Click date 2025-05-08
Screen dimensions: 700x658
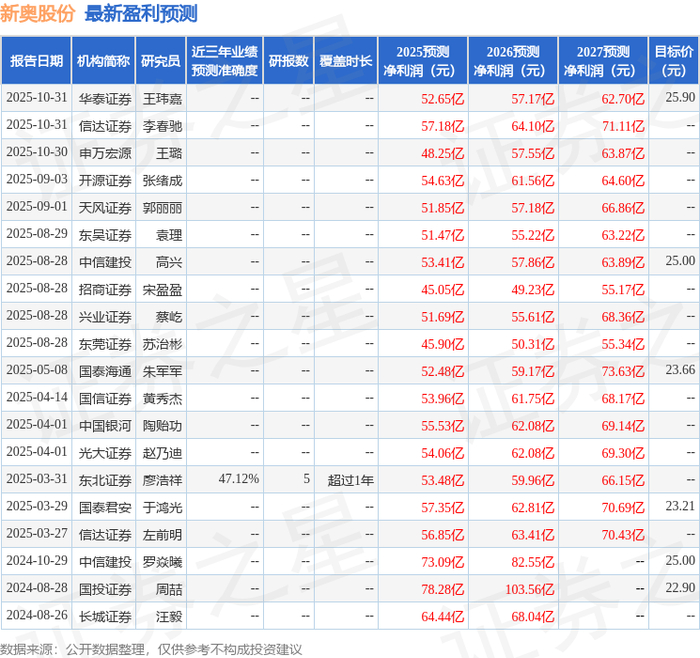point(37,370)
